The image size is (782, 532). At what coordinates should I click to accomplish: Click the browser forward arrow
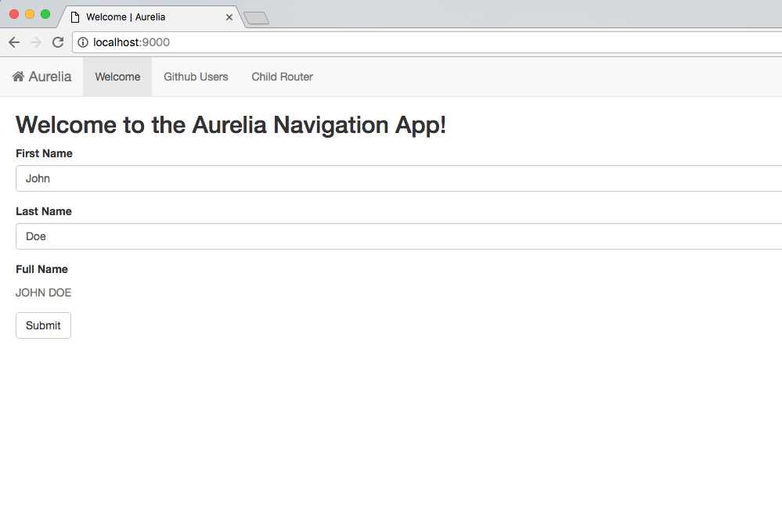pos(35,42)
